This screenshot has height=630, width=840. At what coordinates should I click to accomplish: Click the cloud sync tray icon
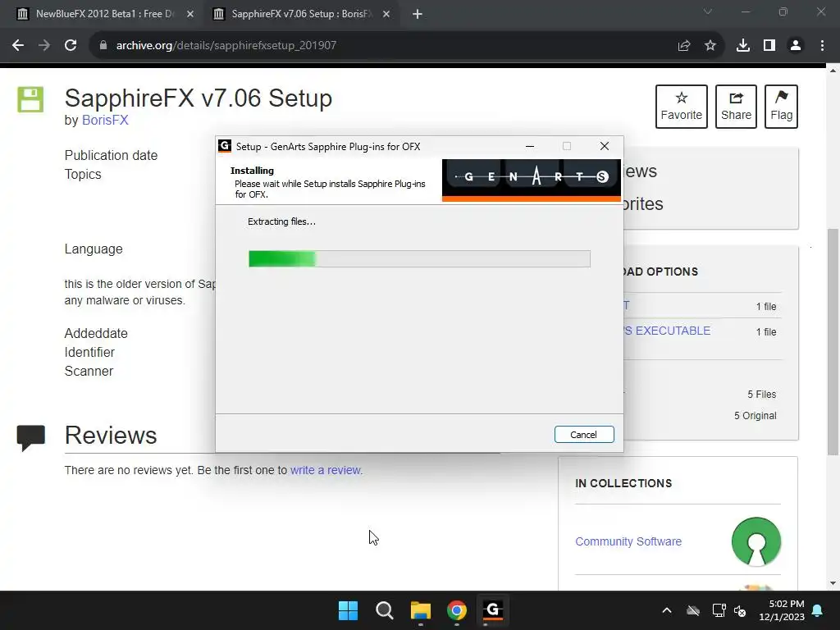click(x=693, y=610)
